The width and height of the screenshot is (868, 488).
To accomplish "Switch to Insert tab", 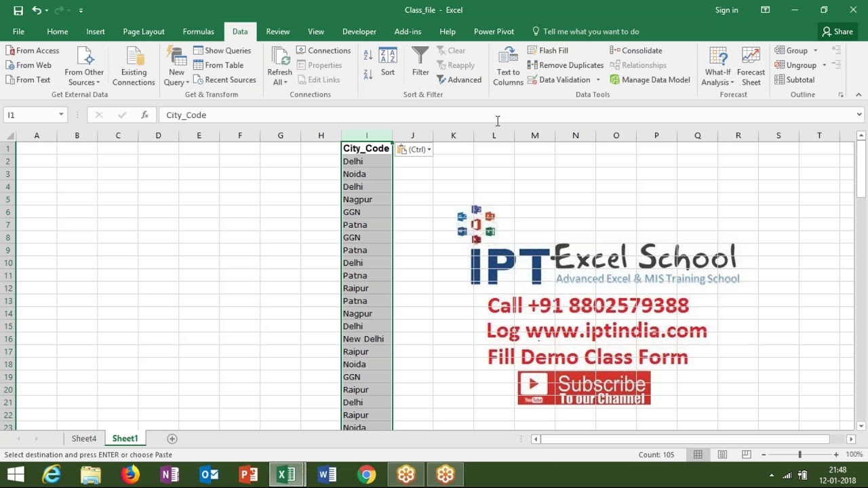I will (x=95, y=31).
